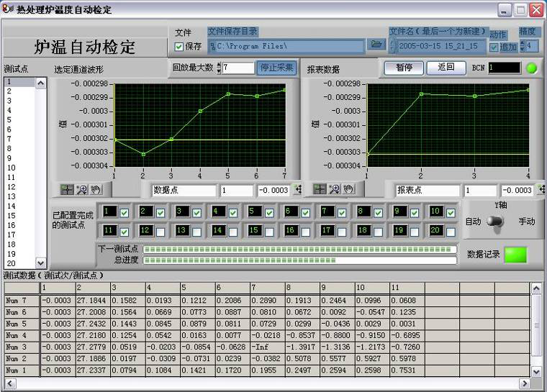547x392 pixels.
Task: Click data table scroll down arrow
Action: (536, 372)
